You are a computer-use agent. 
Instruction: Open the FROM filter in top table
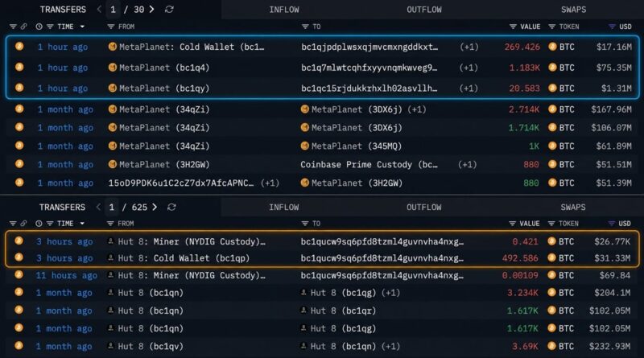110,27
